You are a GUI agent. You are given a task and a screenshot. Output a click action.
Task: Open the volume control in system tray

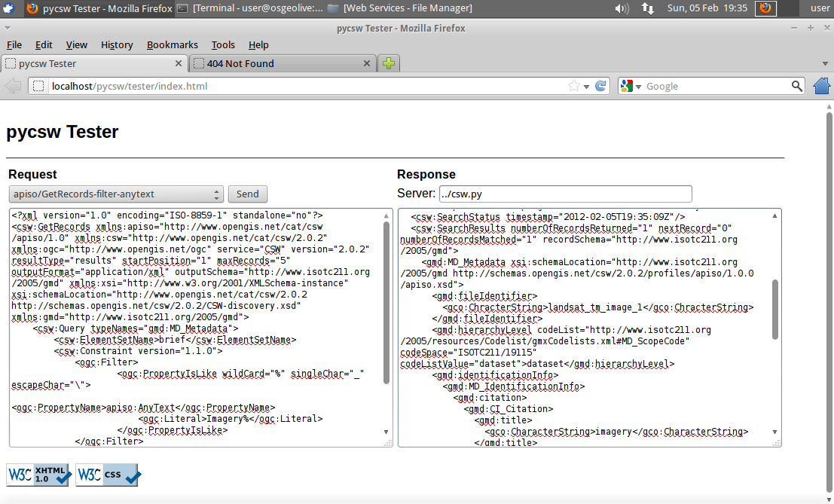point(622,8)
